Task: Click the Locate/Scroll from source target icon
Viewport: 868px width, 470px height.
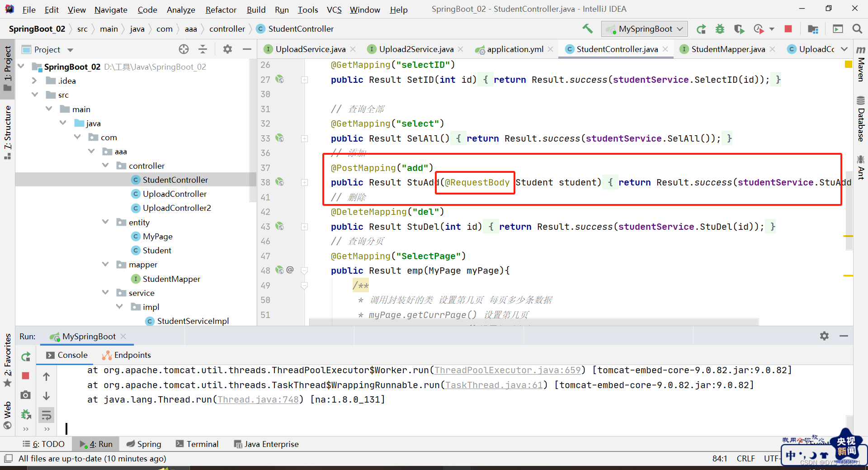Action: pos(184,49)
